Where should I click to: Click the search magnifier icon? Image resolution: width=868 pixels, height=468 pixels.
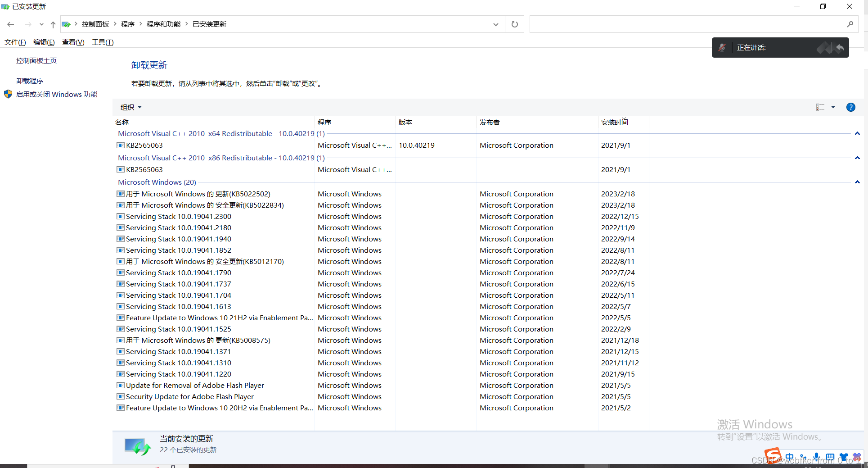point(850,24)
